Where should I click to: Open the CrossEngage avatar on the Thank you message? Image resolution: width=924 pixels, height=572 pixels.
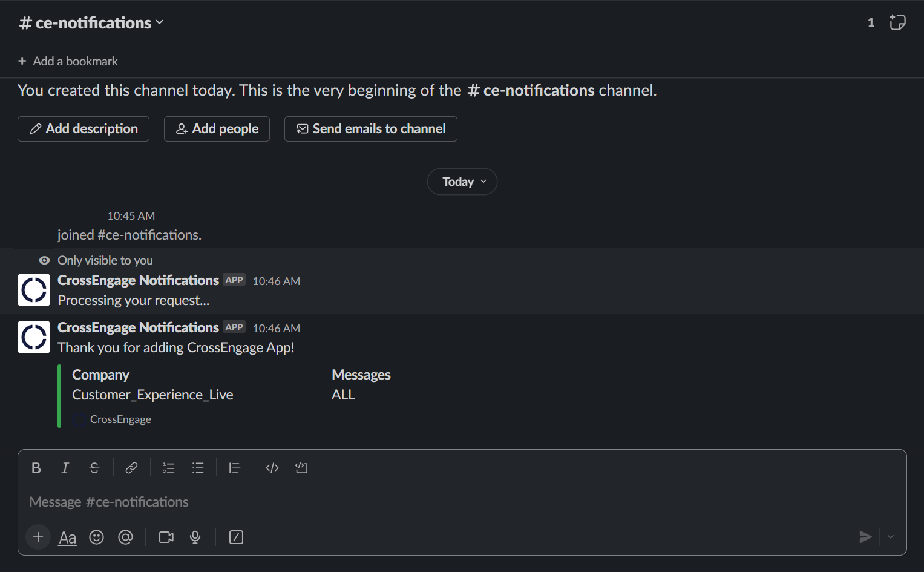point(34,337)
